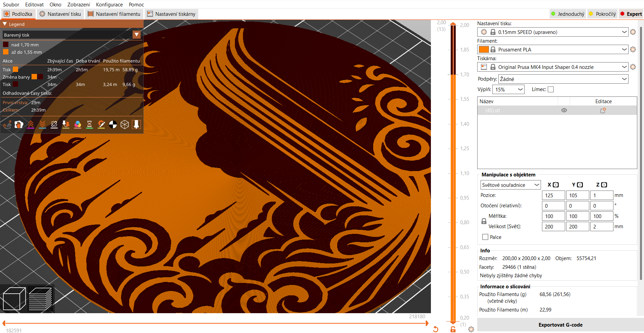The height and width of the screenshot is (333, 644).
Task: Click the object edit icon for (45).stl
Action: [x=603, y=110]
